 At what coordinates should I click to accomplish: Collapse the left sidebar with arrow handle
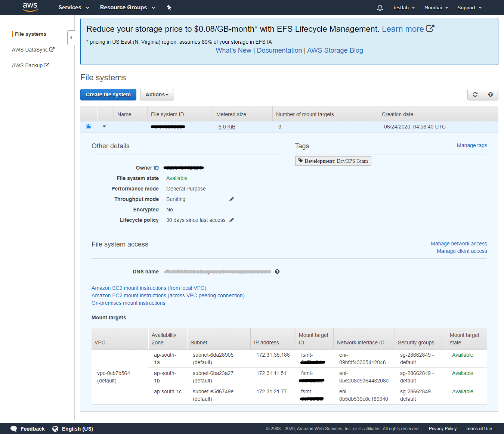click(x=71, y=38)
